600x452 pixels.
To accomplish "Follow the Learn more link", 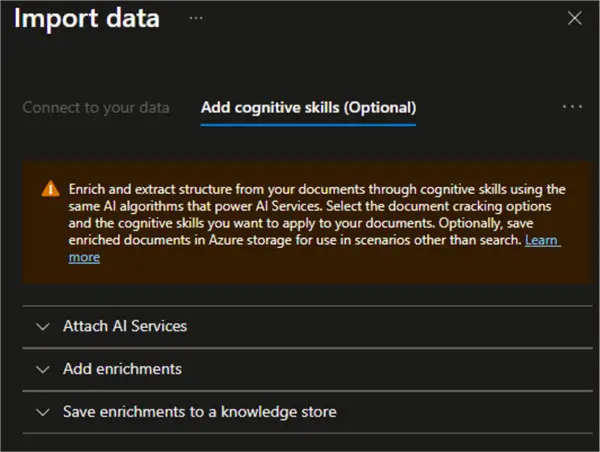I will click(x=543, y=241).
